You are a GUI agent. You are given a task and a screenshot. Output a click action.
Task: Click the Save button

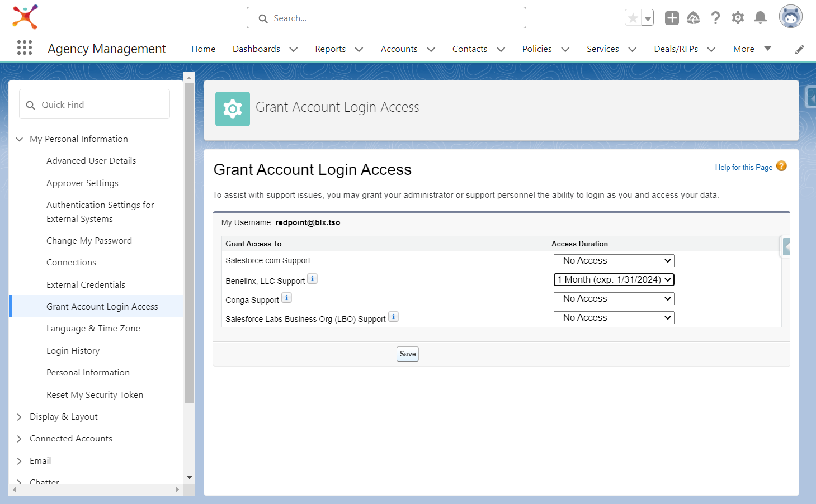(408, 354)
